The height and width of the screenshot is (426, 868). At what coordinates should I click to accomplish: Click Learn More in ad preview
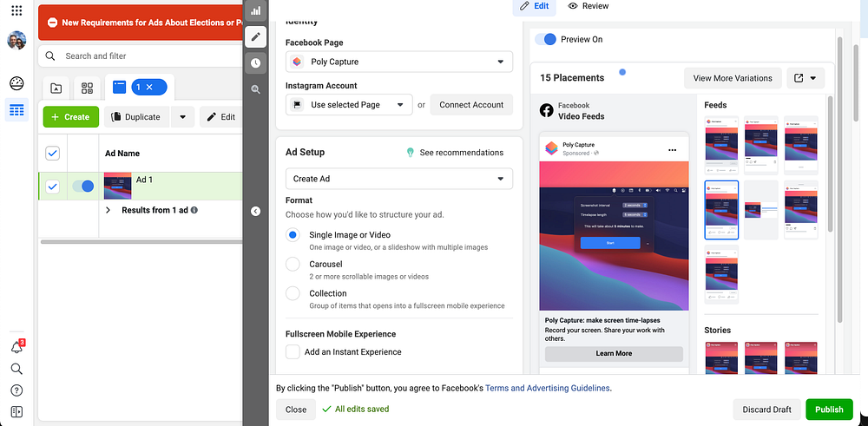coord(614,353)
